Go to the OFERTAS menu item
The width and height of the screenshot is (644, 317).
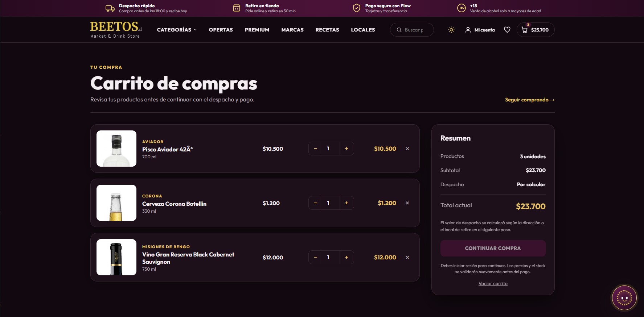221,30
